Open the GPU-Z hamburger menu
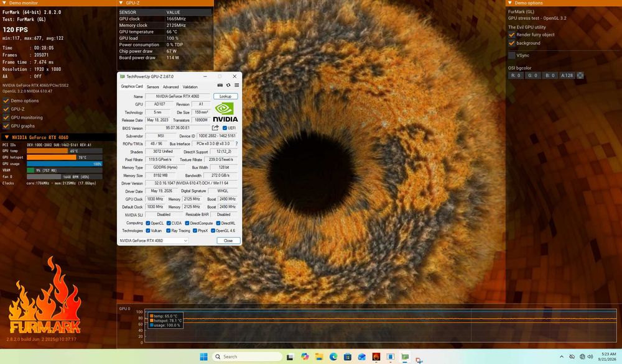The height and width of the screenshot is (364, 622). [x=236, y=85]
